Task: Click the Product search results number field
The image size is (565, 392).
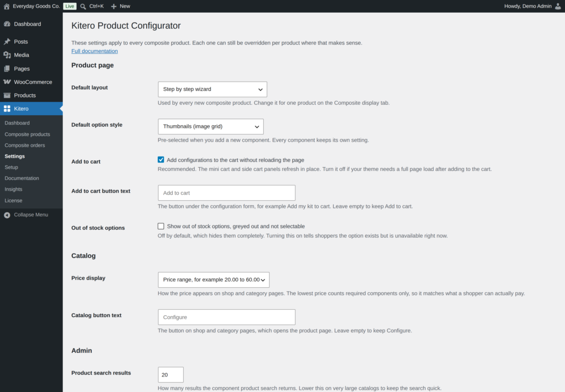Action: [171, 375]
